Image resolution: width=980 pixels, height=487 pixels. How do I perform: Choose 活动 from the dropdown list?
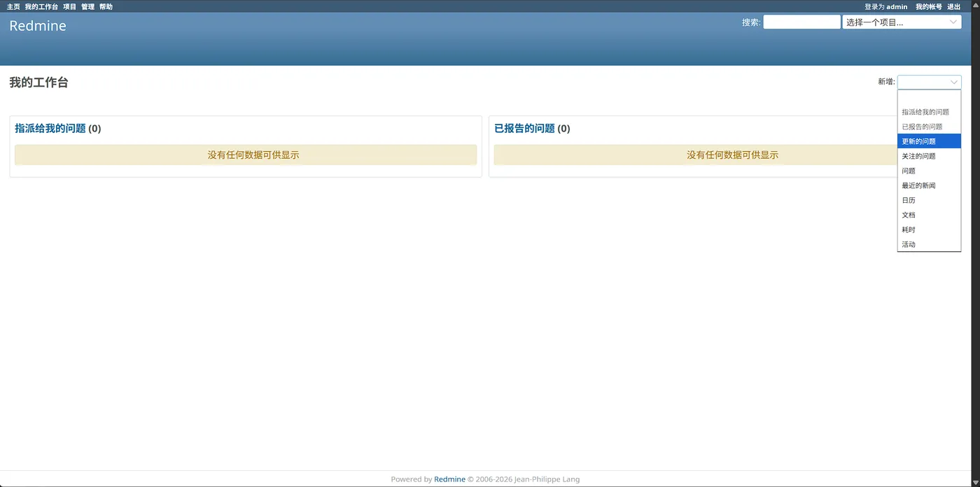click(x=929, y=244)
